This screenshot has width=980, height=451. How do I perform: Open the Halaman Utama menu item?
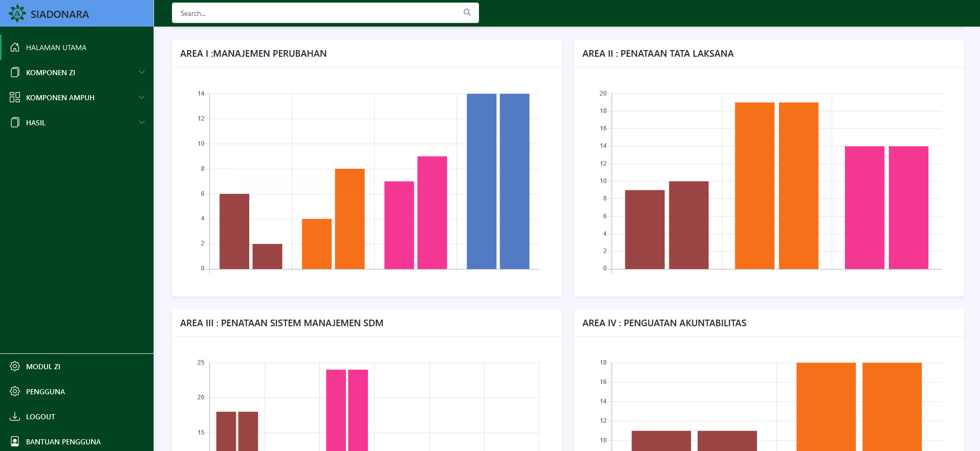coord(77,47)
